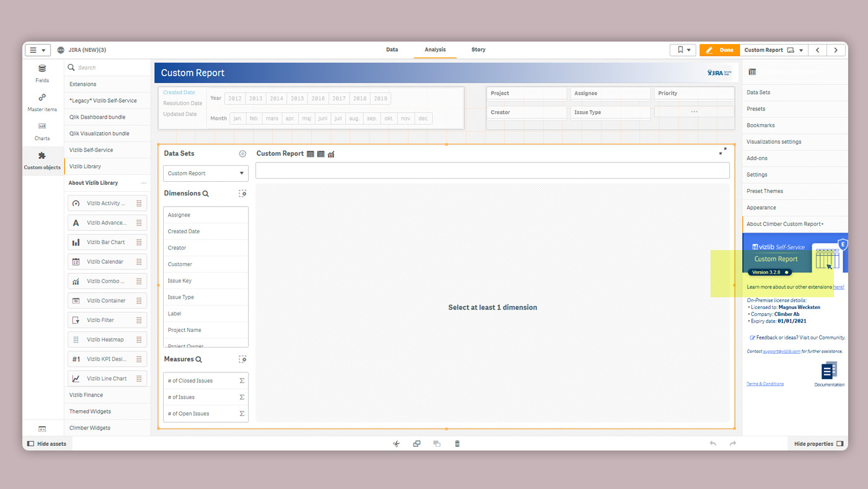This screenshot has width=868, height=489.
Task: Click the orange Done button
Action: point(719,50)
